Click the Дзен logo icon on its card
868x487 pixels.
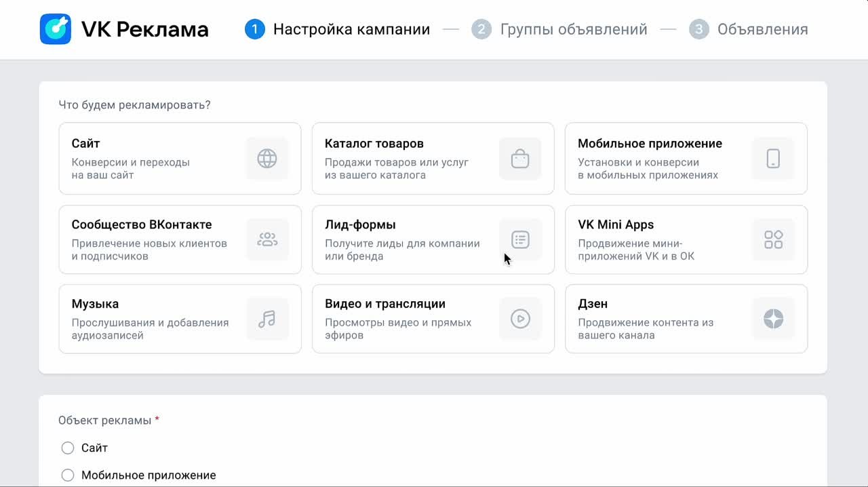773,319
